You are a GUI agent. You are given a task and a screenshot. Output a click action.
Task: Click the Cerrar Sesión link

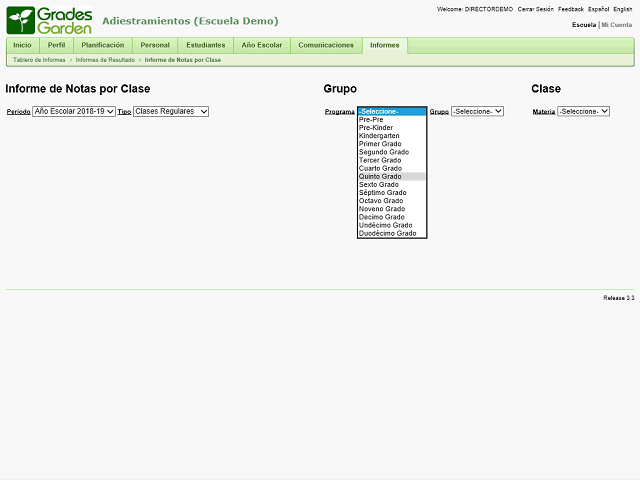point(535,9)
